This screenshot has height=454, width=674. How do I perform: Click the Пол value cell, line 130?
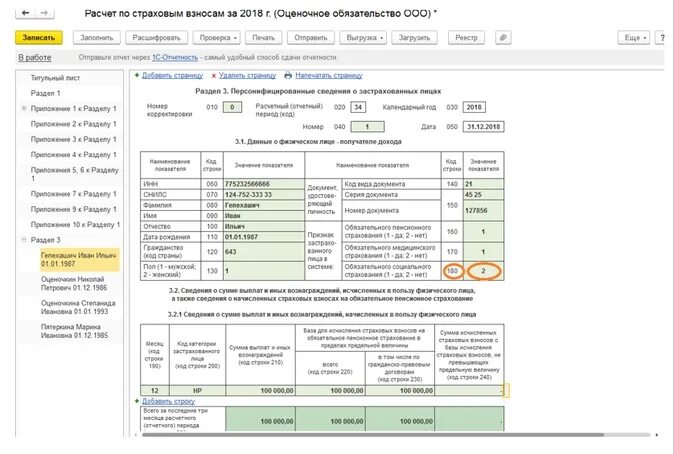264,271
